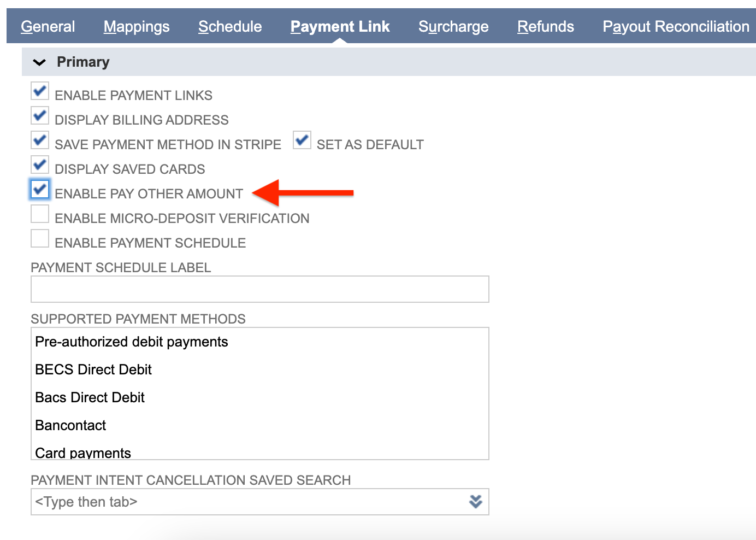Uncheck DISPLAY BILLING ADDRESS

[x=39, y=115]
